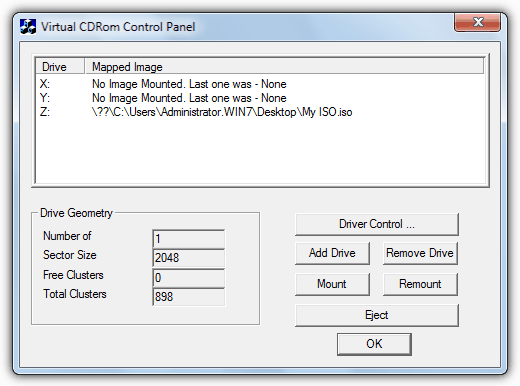Confirm with the OK button
The width and height of the screenshot is (520, 386).
tap(374, 344)
